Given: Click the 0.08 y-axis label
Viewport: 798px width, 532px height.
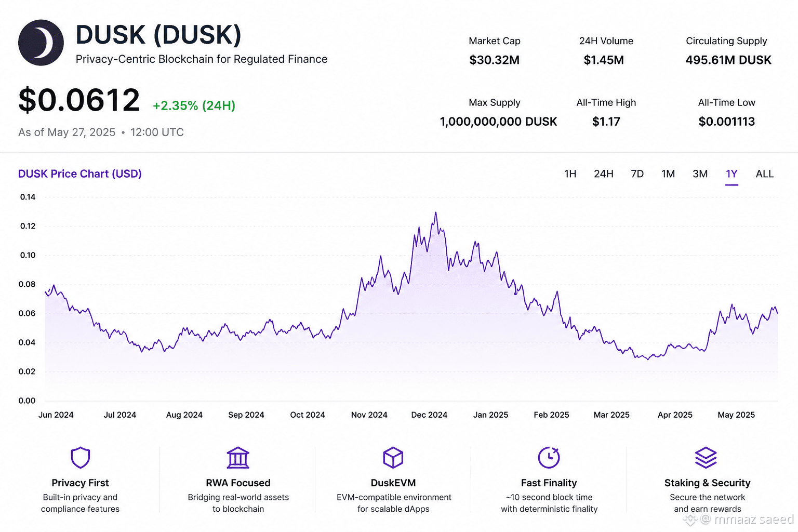Looking at the screenshot, I should click(27, 284).
